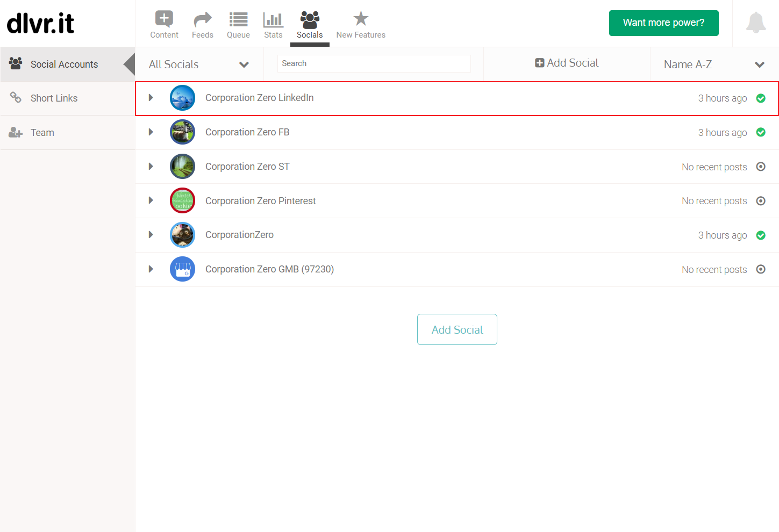Open the New Features star icon

[x=361, y=19]
